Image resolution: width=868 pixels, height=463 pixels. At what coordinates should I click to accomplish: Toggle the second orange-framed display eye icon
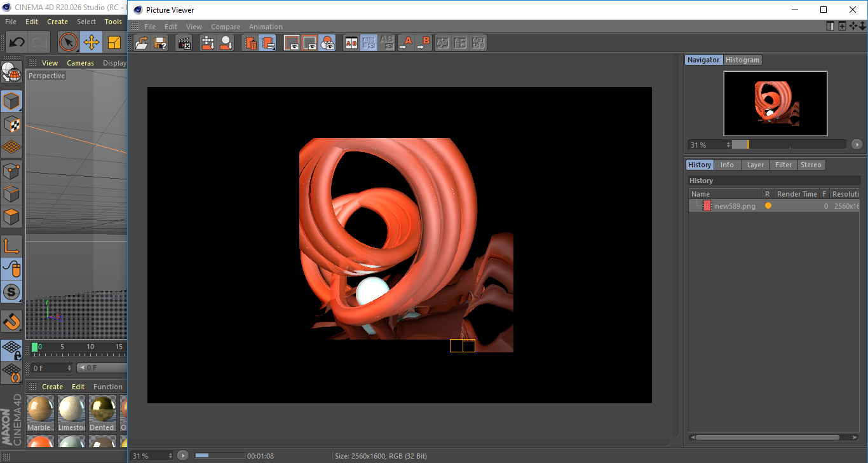click(x=309, y=43)
